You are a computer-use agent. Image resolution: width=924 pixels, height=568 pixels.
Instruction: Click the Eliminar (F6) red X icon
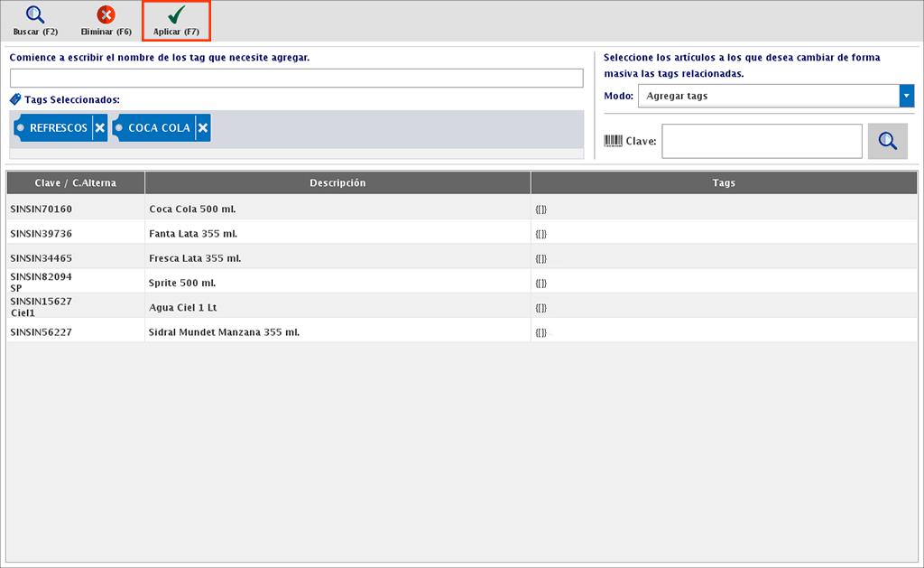[x=106, y=15]
